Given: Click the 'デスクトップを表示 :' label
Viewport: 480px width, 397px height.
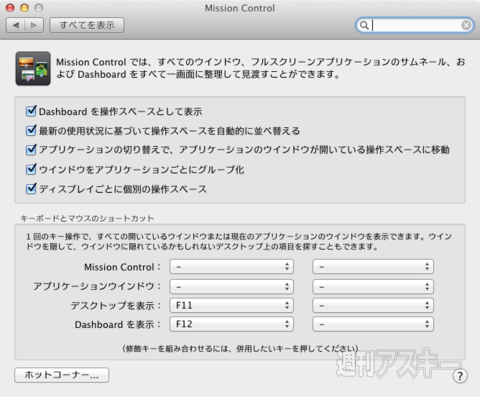Looking at the screenshot, I should tap(116, 305).
